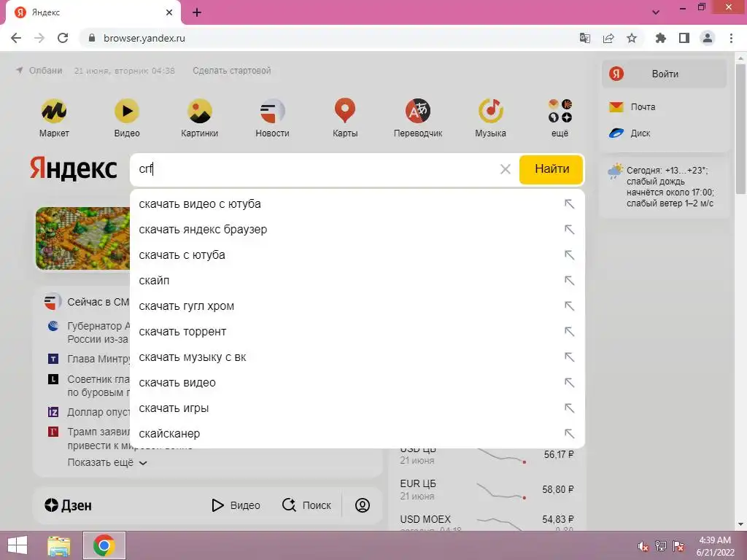
Task: Insert скайсканер suggestion using its arrow
Action: [x=569, y=434]
